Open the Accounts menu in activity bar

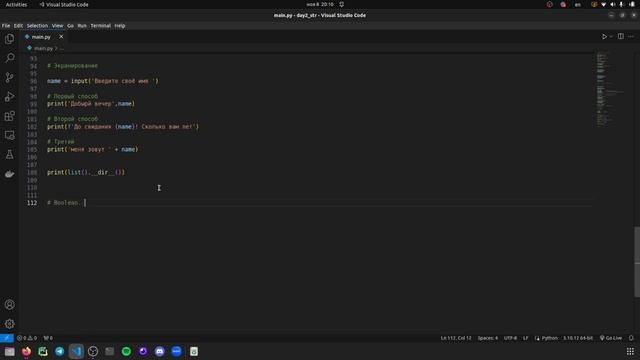pyautogui.click(x=9, y=304)
